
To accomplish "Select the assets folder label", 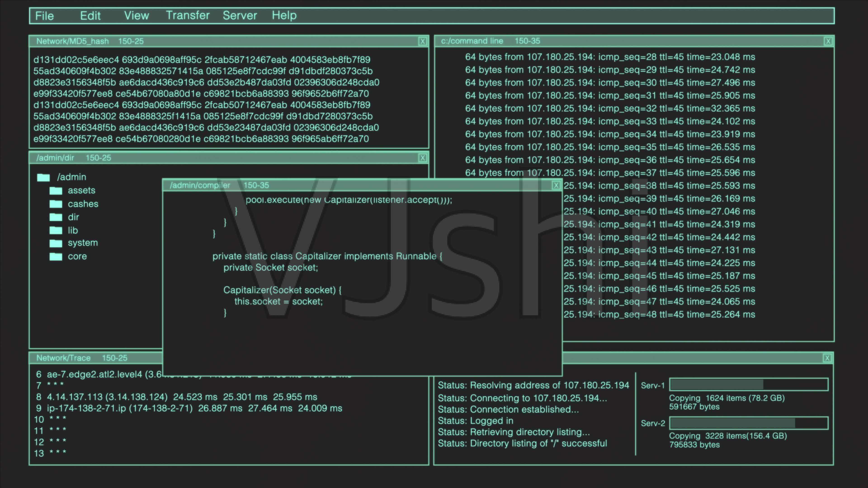I will coord(82,190).
